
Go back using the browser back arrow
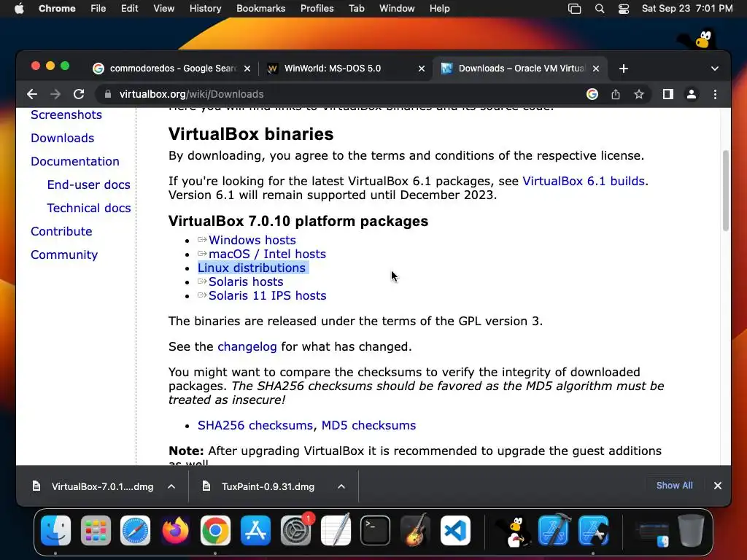[x=32, y=94]
